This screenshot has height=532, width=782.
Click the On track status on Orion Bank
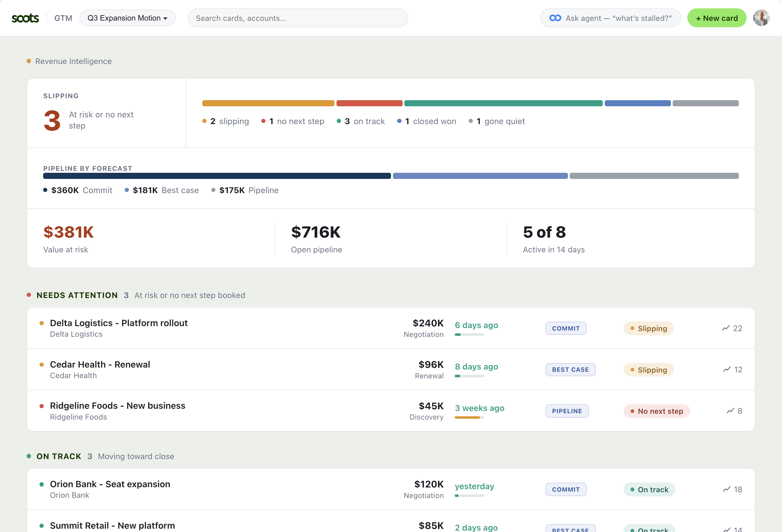pyautogui.click(x=650, y=490)
